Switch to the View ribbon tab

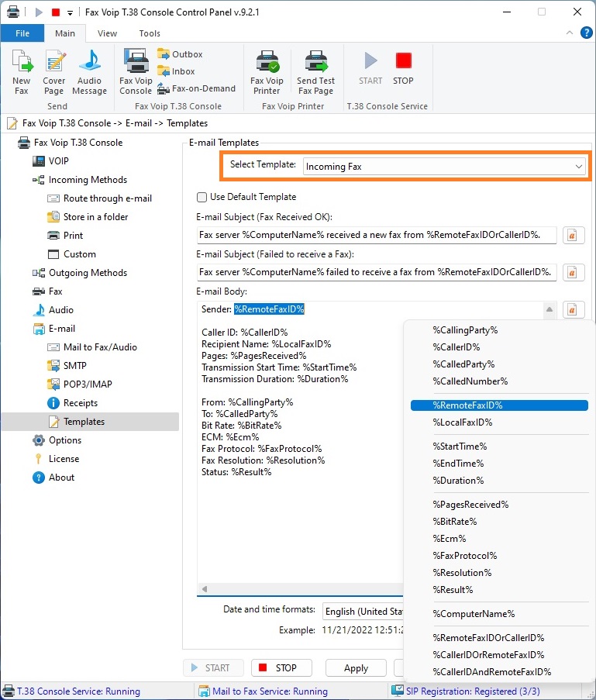107,33
